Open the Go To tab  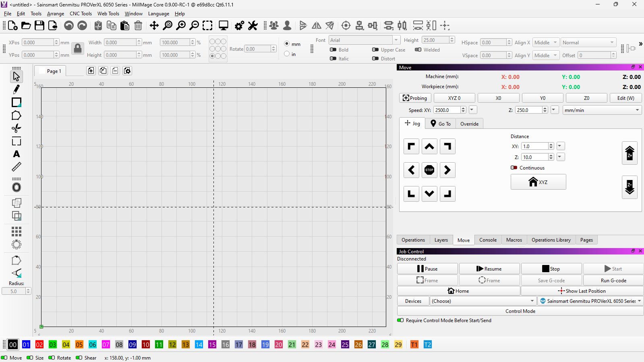pos(440,124)
